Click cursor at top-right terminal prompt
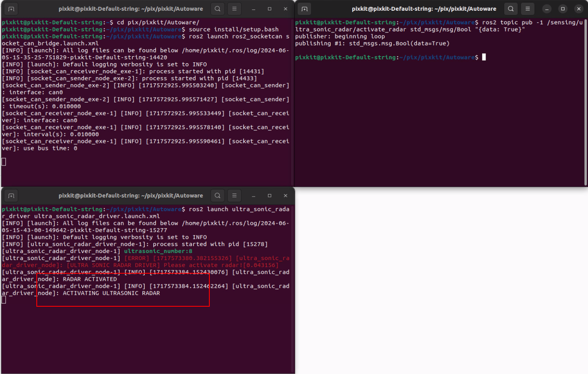This screenshot has width=588, height=374. pyautogui.click(x=484, y=57)
